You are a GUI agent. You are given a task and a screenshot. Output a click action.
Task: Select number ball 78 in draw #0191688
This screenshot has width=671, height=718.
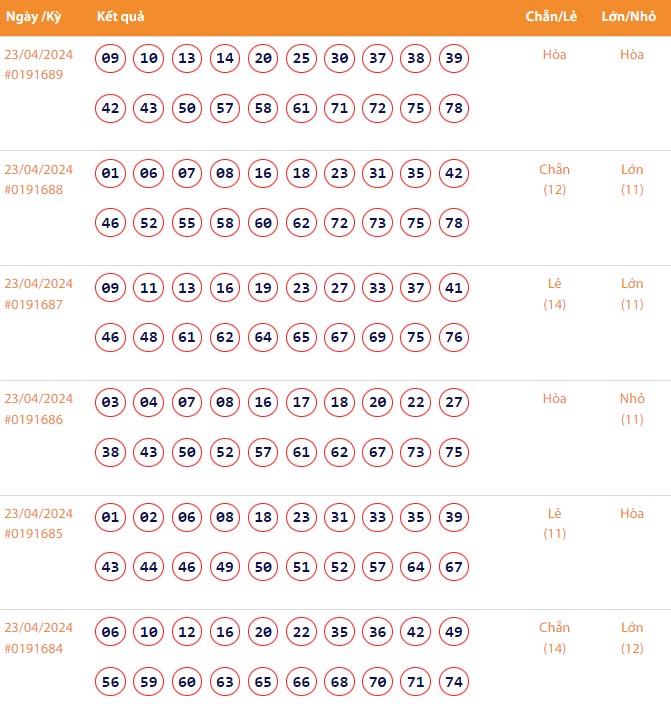click(454, 223)
